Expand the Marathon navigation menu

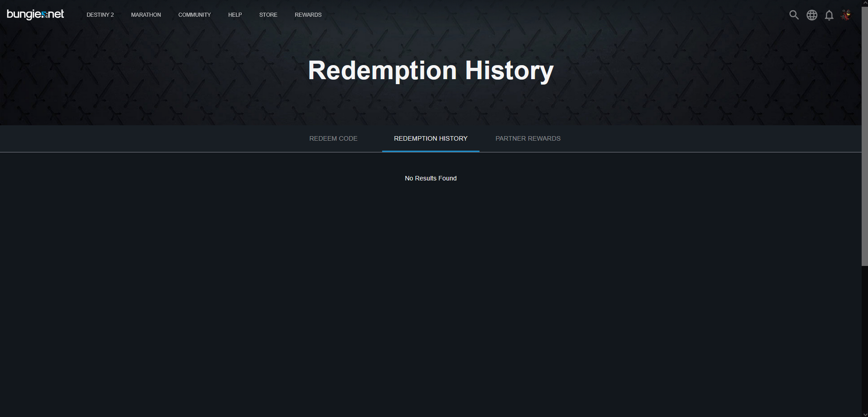tap(146, 15)
